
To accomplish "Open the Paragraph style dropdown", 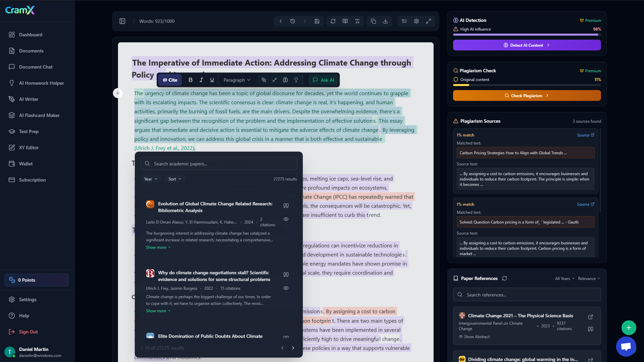I will click(x=237, y=80).
